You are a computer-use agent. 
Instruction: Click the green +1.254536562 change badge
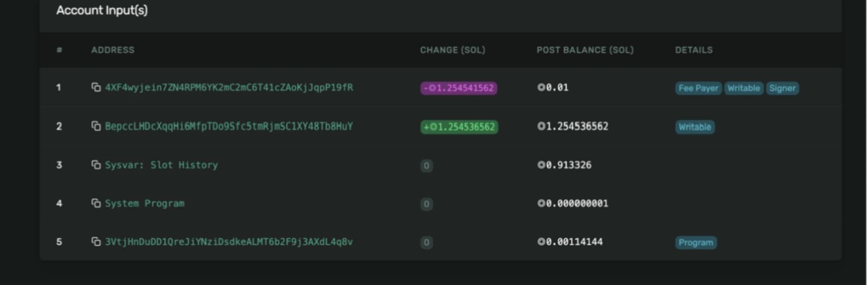[459, 127]
